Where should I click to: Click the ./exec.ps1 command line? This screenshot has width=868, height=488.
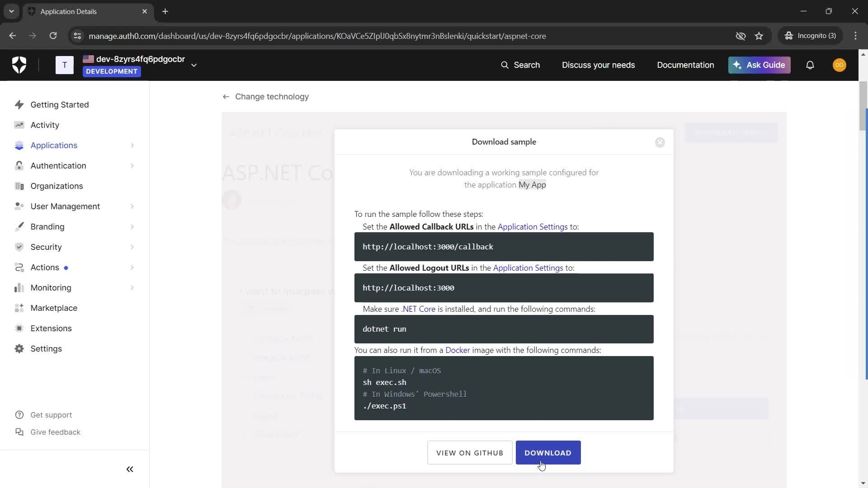tap(384, 406)
